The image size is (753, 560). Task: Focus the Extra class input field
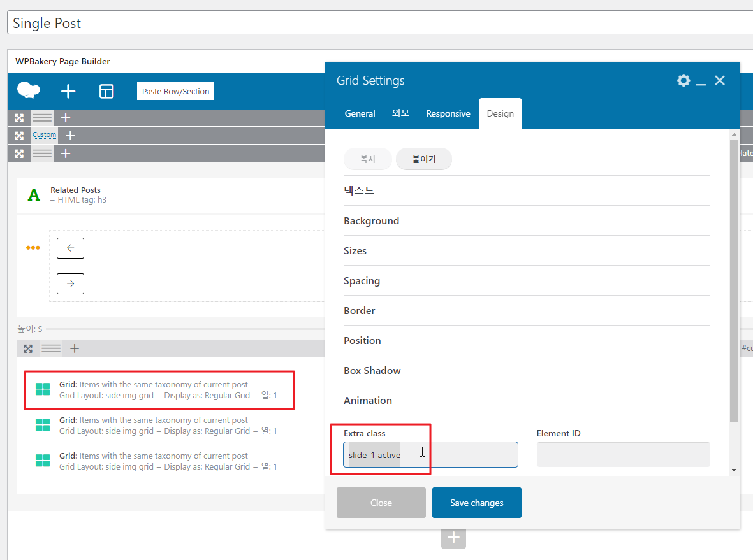430,454
